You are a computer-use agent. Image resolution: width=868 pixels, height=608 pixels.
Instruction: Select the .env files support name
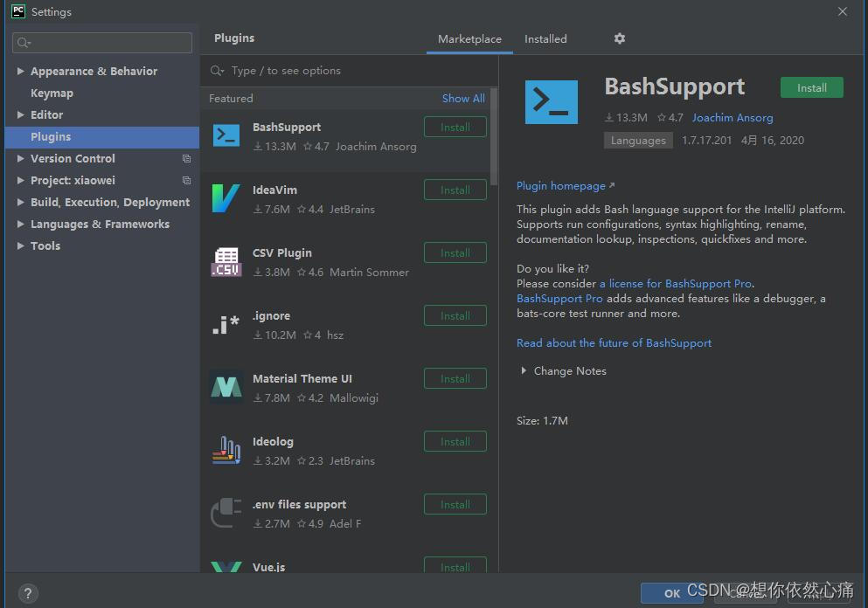[300, 505]
